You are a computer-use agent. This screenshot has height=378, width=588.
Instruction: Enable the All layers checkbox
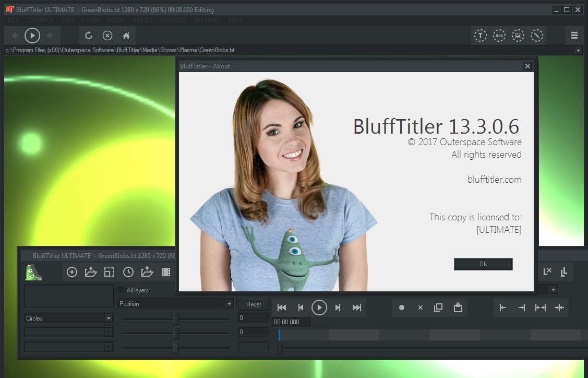[x=121, y=290]
